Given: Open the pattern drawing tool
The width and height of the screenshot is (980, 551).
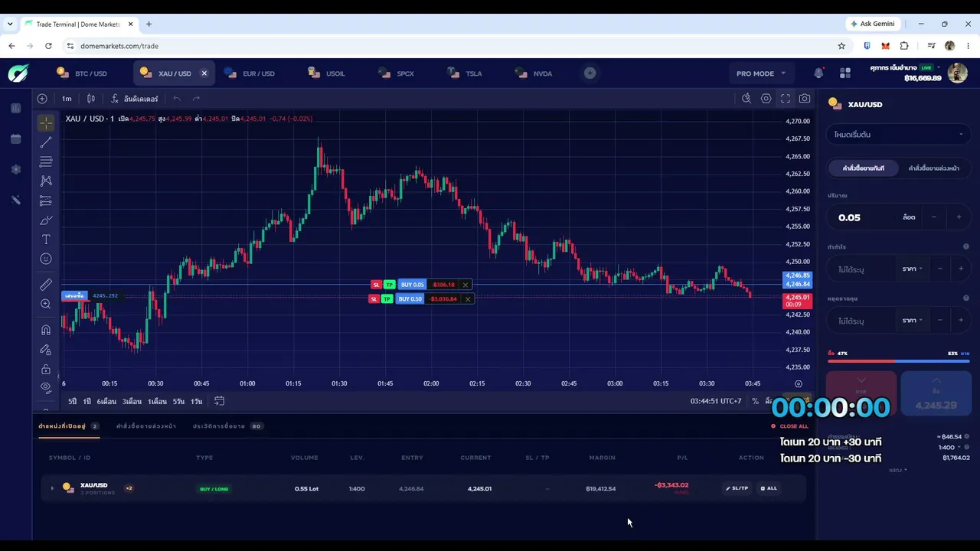Looking at the screenshot, I should click(x=46, y=181).
